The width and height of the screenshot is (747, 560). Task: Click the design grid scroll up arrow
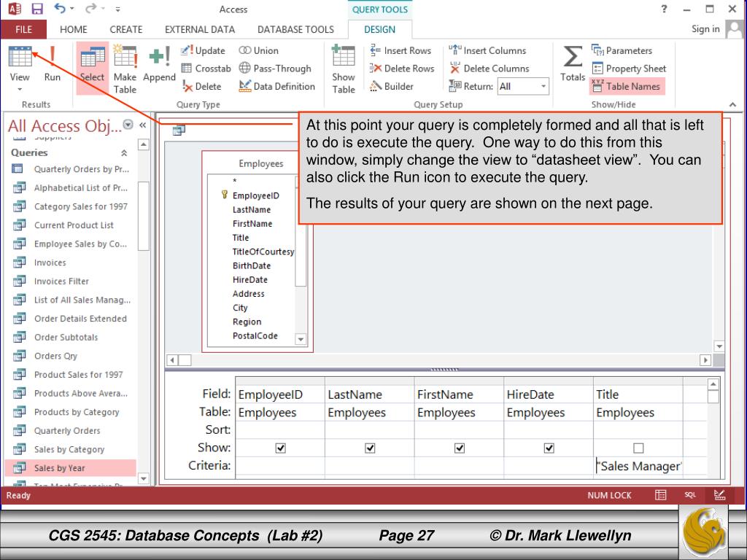coord(713,384)
